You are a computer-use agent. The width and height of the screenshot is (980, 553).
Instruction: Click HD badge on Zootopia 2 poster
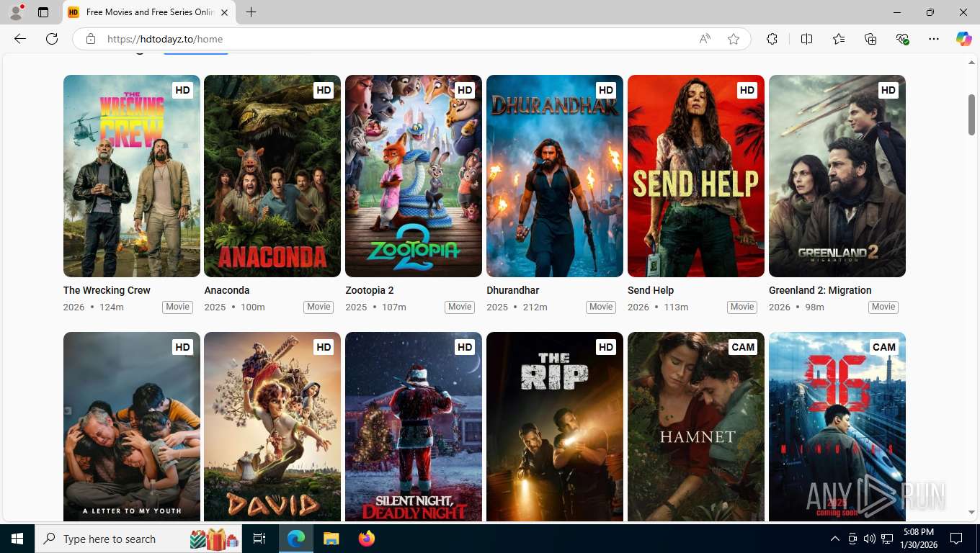pos(465,90)
